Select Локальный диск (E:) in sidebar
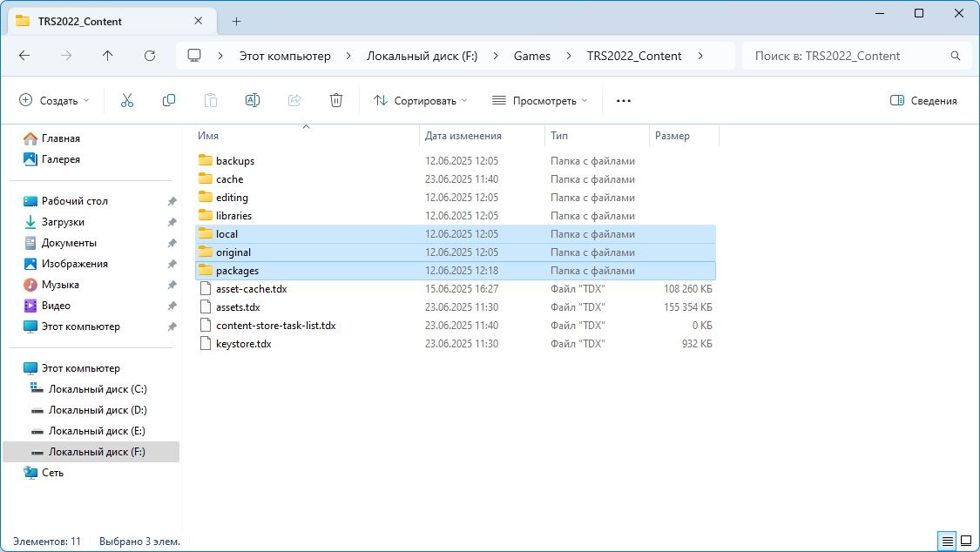This screenshot has height=552, width=980. [x=97, y=431]
